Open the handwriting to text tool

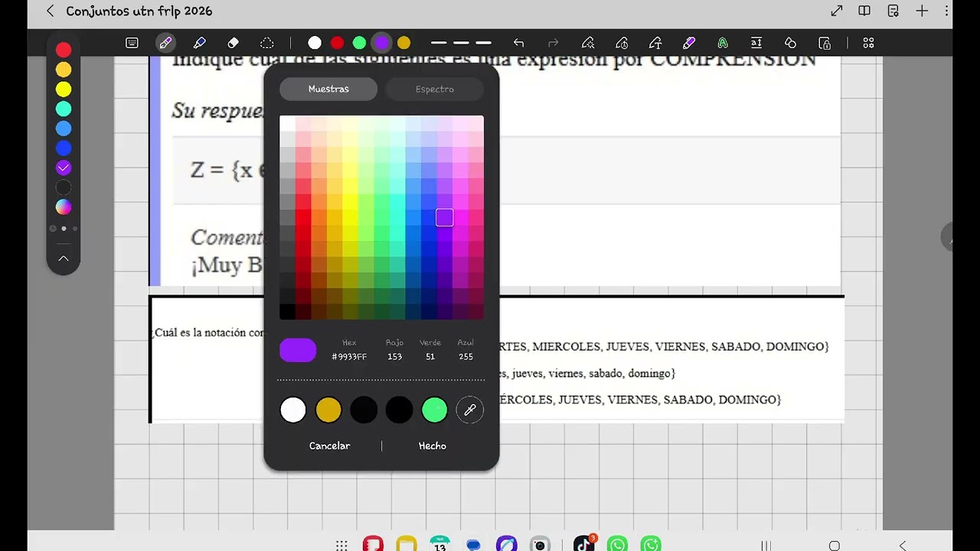point(655,43)
